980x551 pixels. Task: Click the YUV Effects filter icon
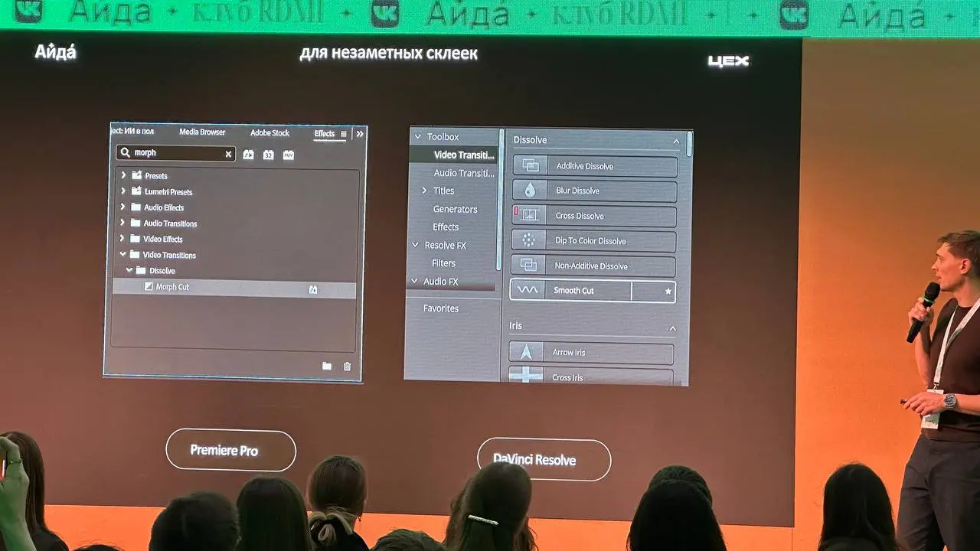pyautogui.click(x=289, y=155)
